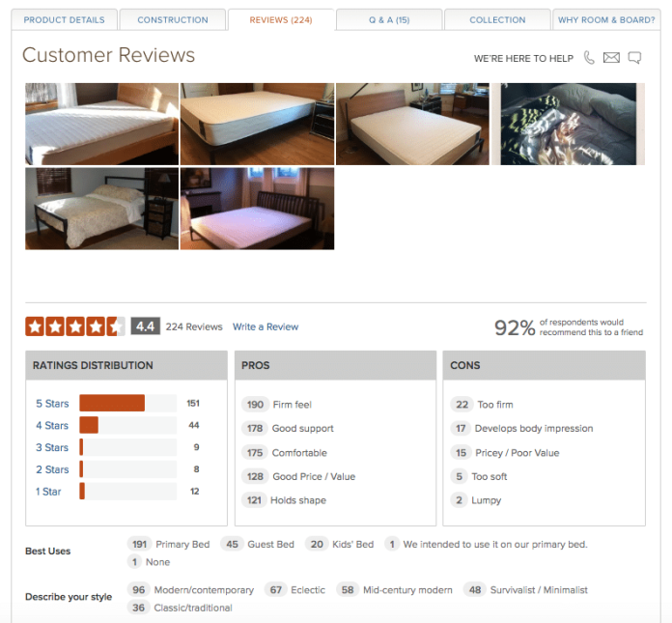Click the phone help icon

click(589, 57)
